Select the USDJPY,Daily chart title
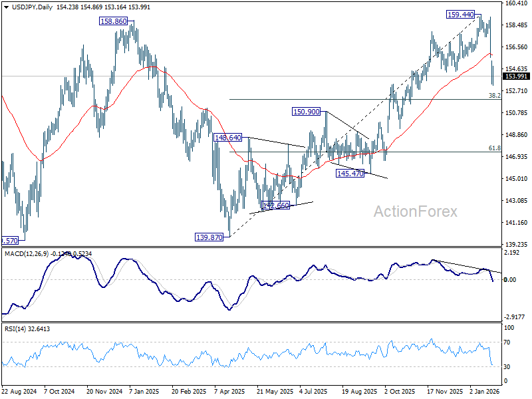532x399 pixels. pyautogui.click(x=32, y=7)
